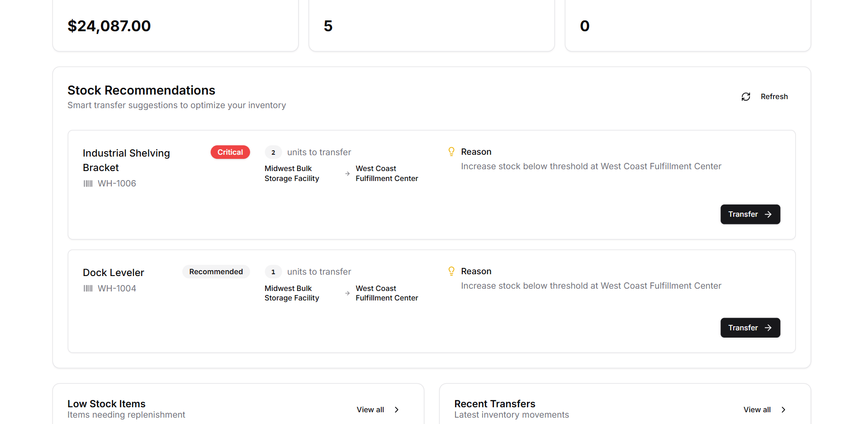Click the SKU text WH-1004
Screen dimensions: 868x424
pos(117,288)
